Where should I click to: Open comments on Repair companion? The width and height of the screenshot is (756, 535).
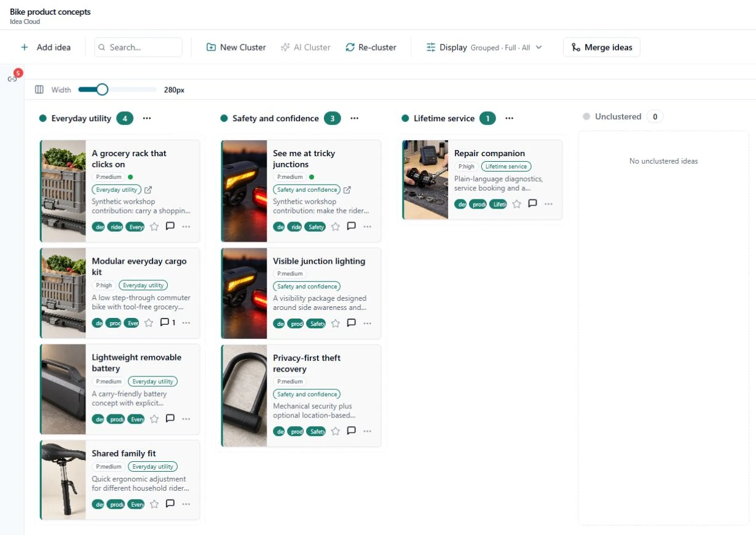pyautogui.click(x=533, y=204)
